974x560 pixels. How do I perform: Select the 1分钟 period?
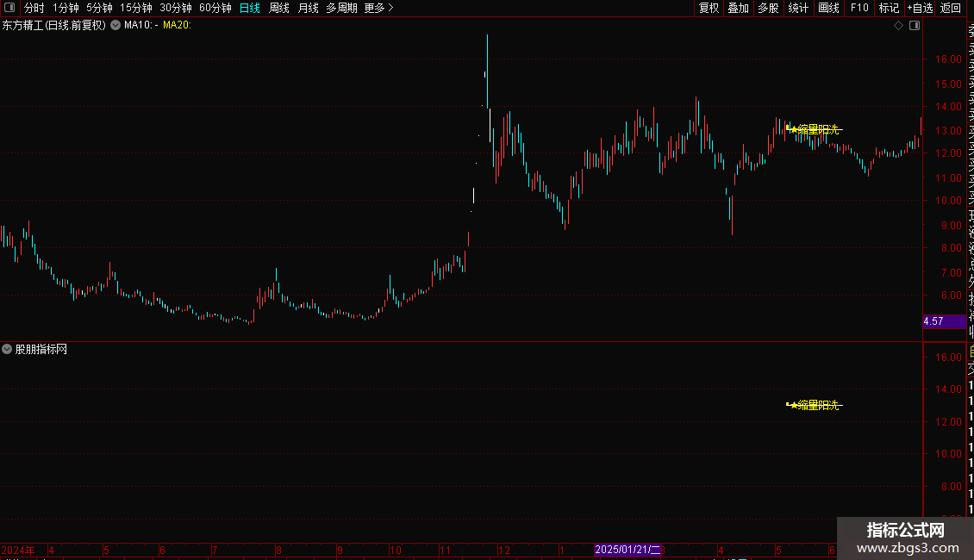[66, 8]
